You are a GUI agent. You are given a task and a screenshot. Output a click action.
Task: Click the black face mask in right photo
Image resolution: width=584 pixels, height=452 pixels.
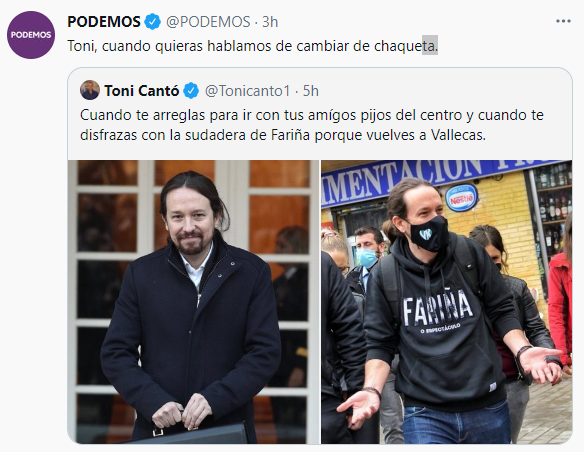pos(430,233)
